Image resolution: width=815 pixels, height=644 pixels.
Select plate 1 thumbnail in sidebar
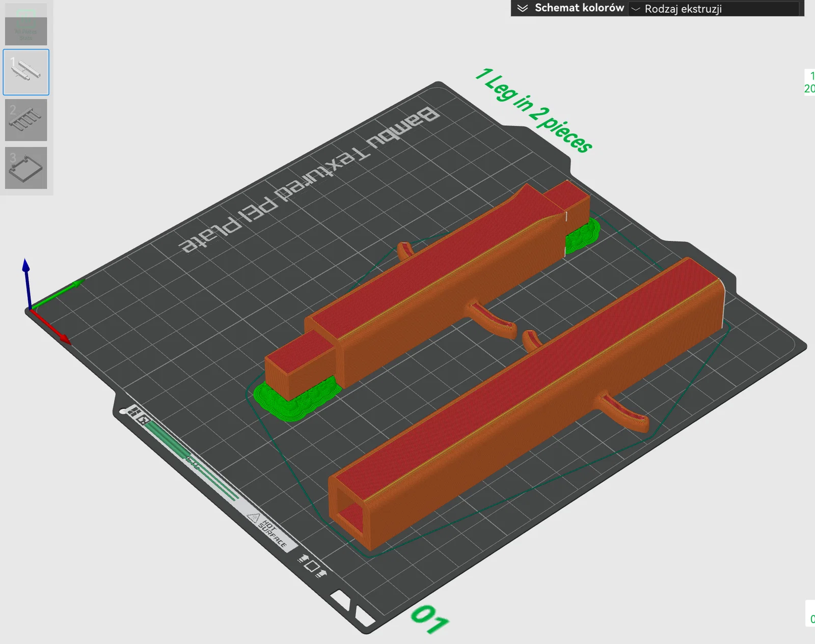(26, 72)
